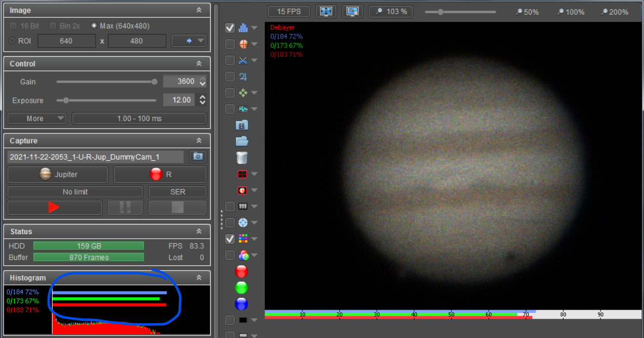Select the red channel ball
The height and width of the screenshot is (338, 644).
click(x=241, y=272)
